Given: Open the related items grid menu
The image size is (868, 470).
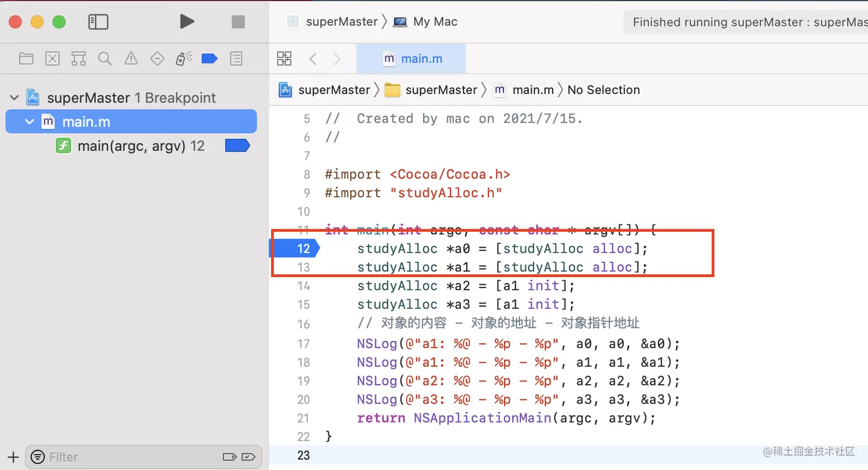Looking at the screenshot, I should 284,59.
